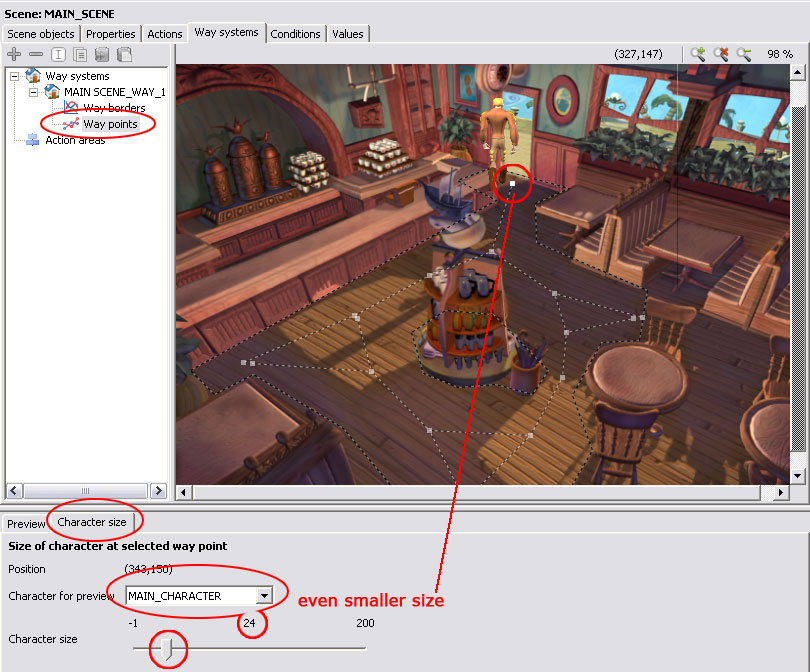Click the rename text-cursor icon
810x672 pixels.
click(x=58, y=54)
